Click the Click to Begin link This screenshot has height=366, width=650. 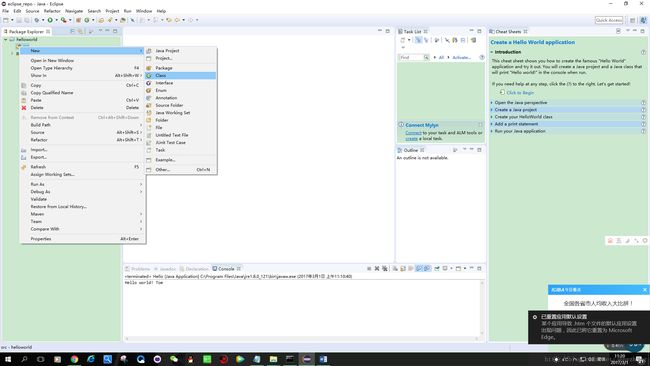(x=520, y=93)
